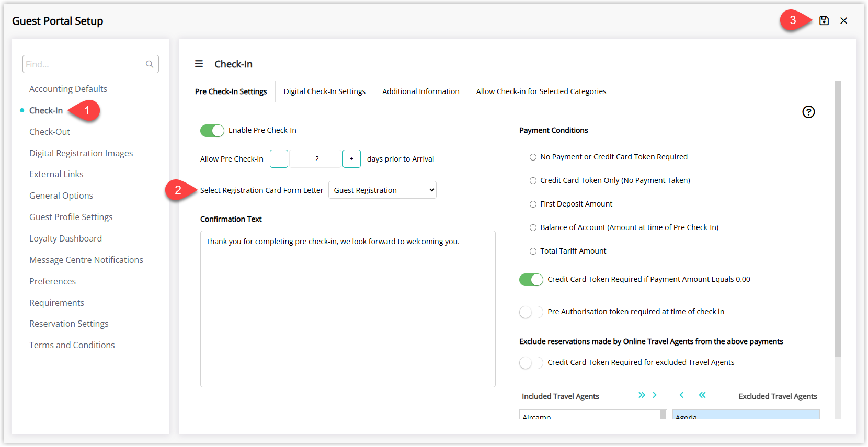Go to Digital Registration Images
This screenshot has width=868, height=447.
81,153
